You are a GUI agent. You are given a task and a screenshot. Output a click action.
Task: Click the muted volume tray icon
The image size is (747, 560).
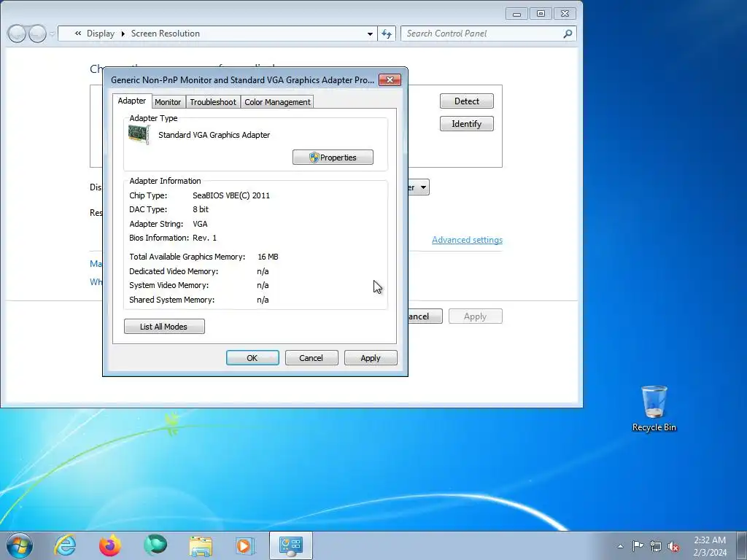point(673,546)
